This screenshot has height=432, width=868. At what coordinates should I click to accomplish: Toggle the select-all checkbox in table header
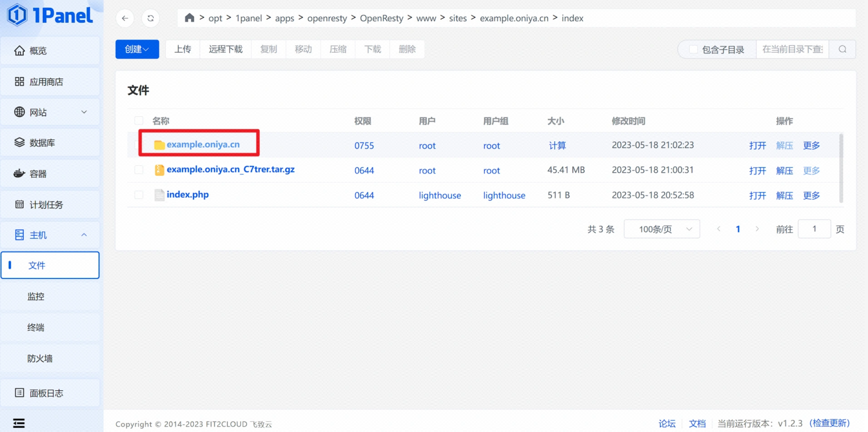point(139,121)
